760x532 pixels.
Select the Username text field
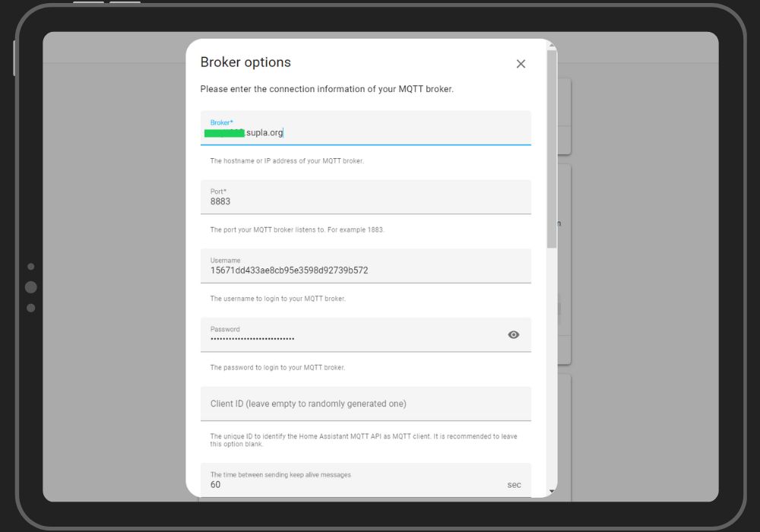(x=365, y=270)
